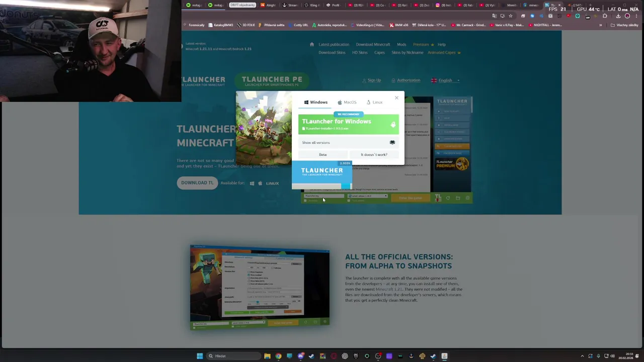Select the DRIFT objednavky browser tab
This screenshot has width=644, height=362.
(243, 5)
